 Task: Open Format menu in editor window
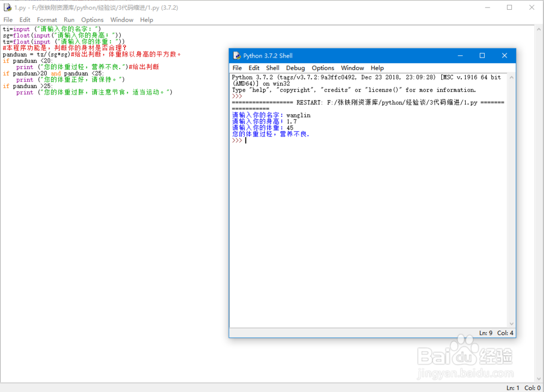click(x=47, y=20)
